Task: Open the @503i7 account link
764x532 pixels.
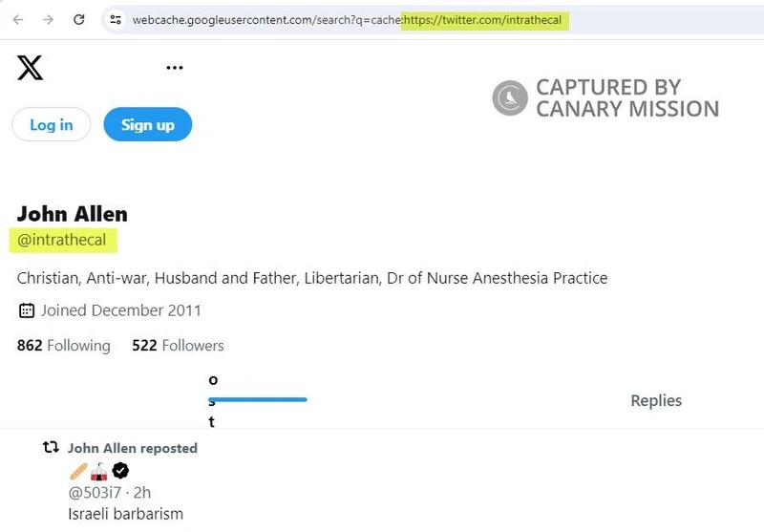Action: 95,493
